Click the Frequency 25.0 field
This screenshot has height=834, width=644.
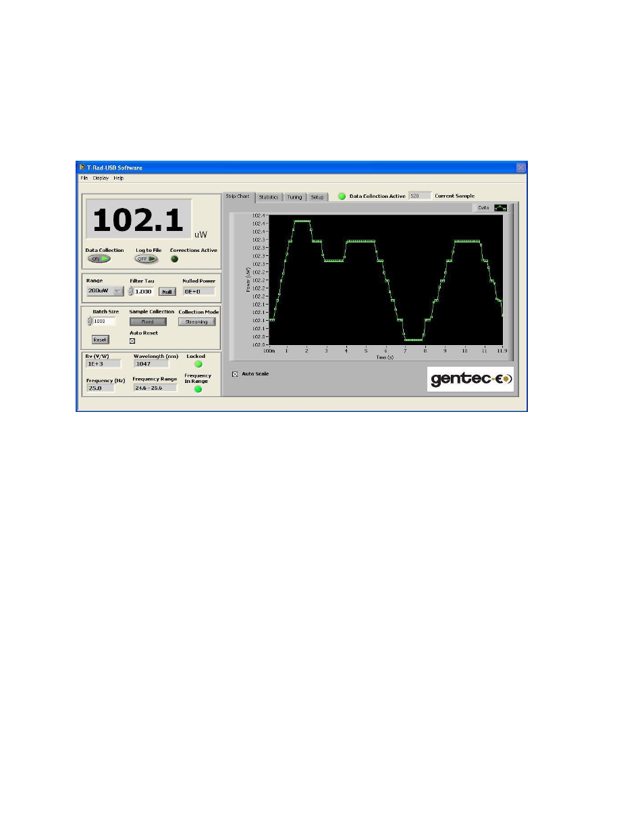[101, 388]
